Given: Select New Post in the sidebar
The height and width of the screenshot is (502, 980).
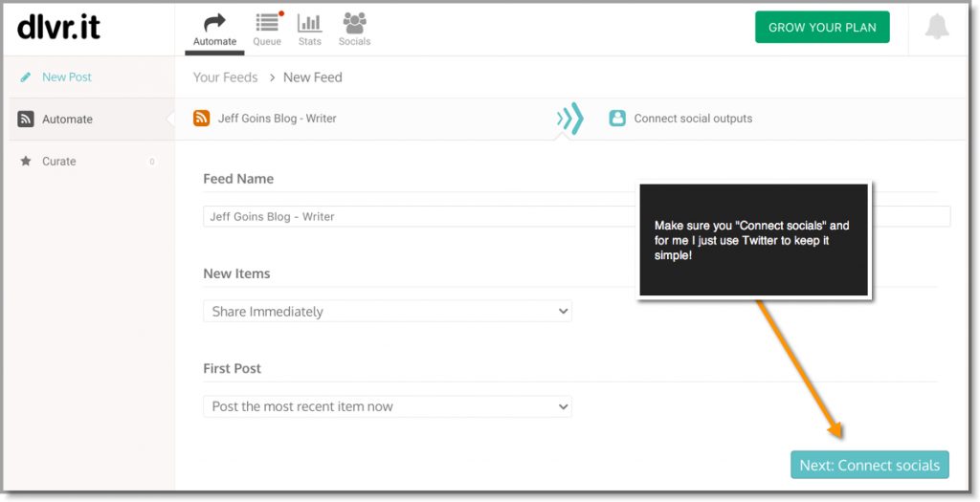Looking at the screenshot, I should (67, 77).
